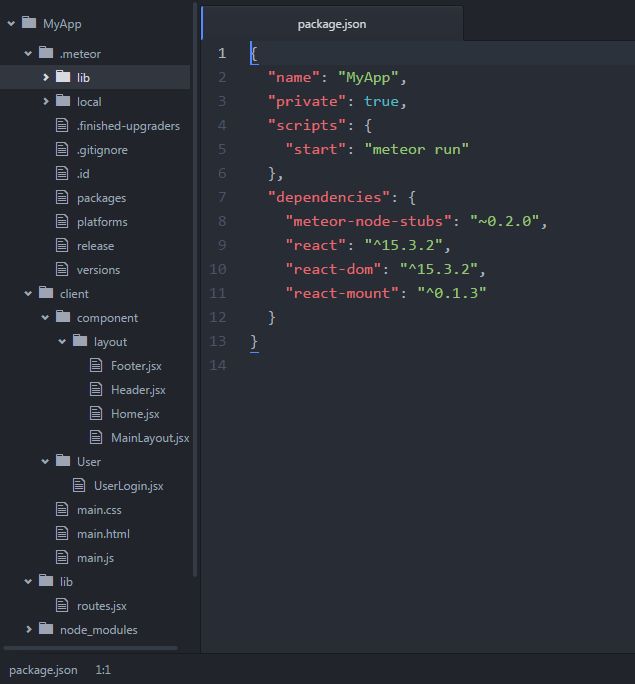Expand the lib folder inside .meteor
The height and width of the screenshot is (684, 635).
tap(46, 78)
